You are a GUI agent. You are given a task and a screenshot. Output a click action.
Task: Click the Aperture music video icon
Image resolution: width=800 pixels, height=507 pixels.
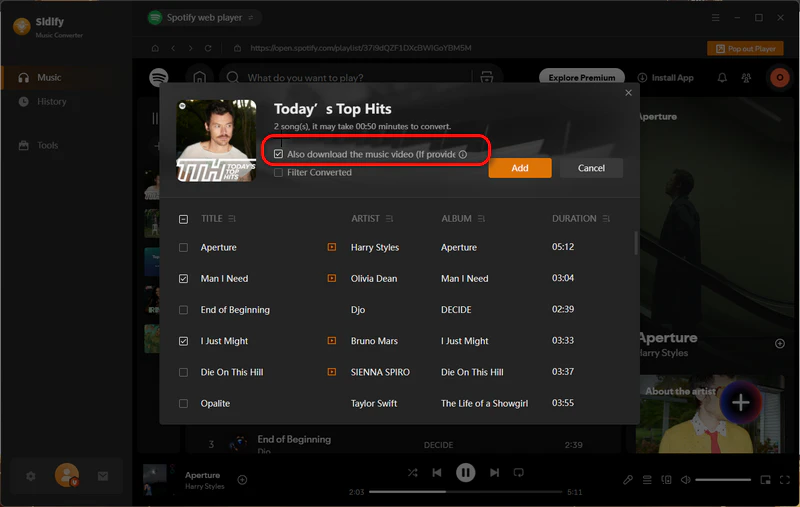(x=332, y=247)
